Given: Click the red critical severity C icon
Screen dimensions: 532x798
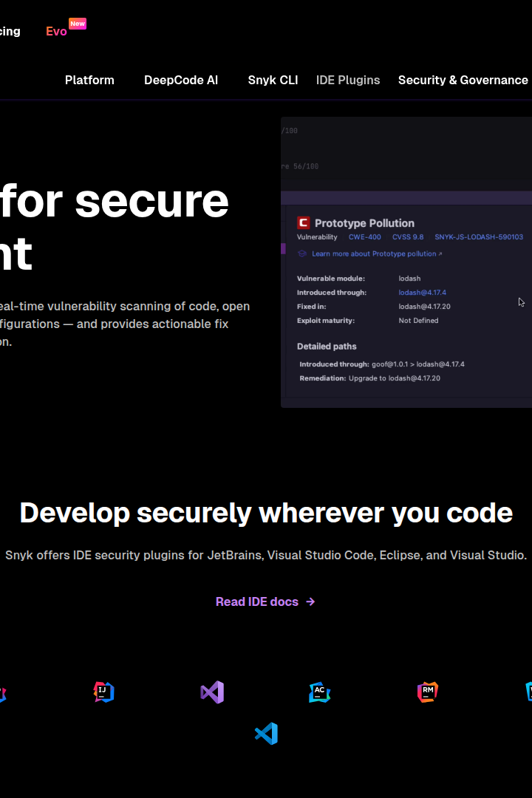Looking at the screenshot, I should (304, 222).
